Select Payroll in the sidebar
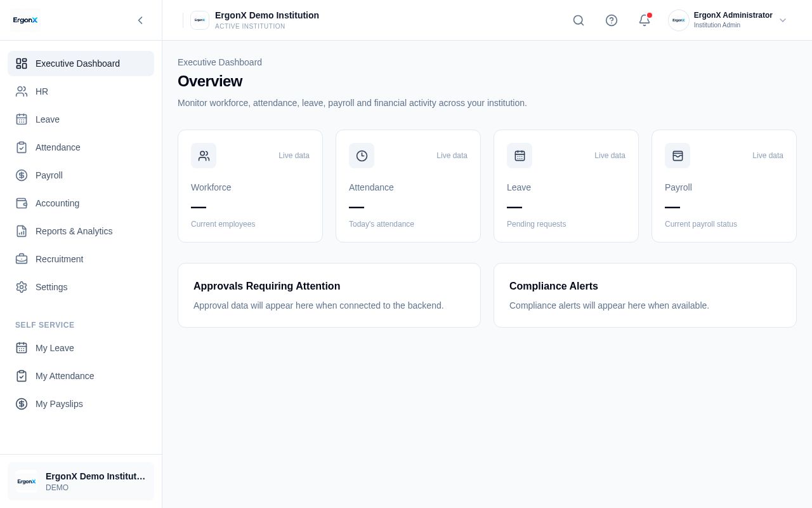812x508 pixels. (x=81, y=175)
